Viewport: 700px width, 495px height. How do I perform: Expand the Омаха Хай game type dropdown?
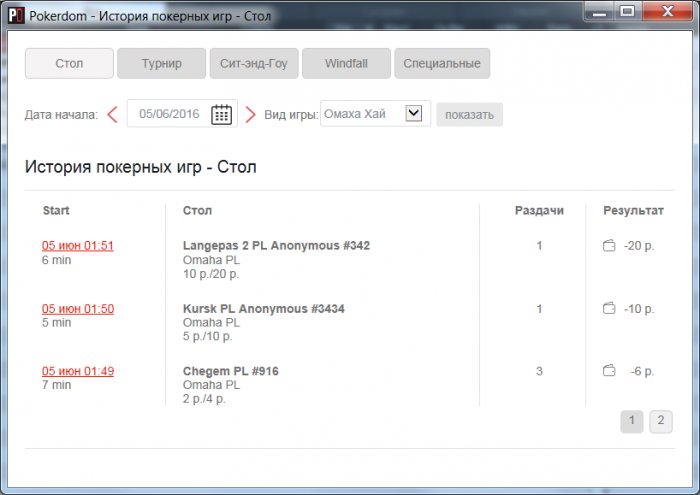[413, 113]
